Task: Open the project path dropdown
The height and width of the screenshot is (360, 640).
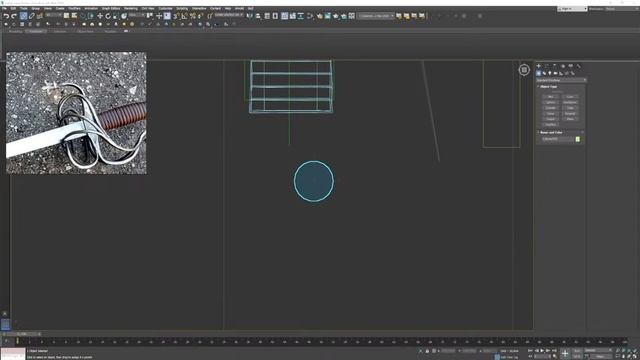Action: 376,16
